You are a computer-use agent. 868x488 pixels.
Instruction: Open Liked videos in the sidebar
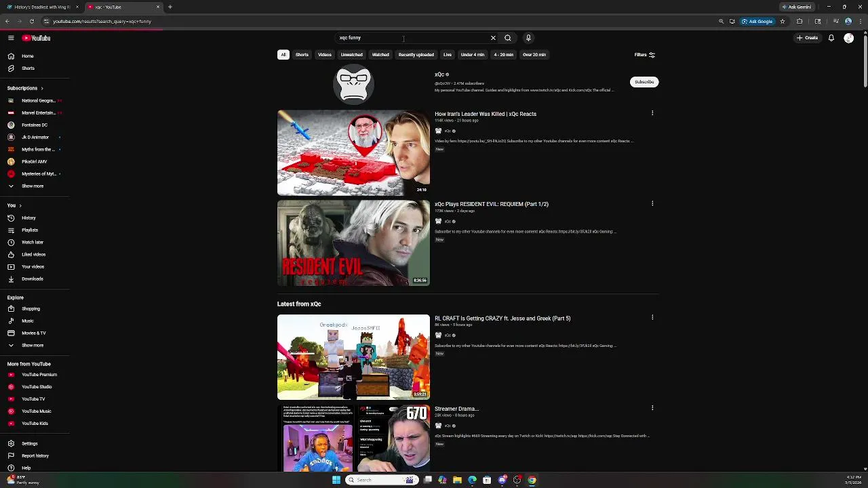35,254
